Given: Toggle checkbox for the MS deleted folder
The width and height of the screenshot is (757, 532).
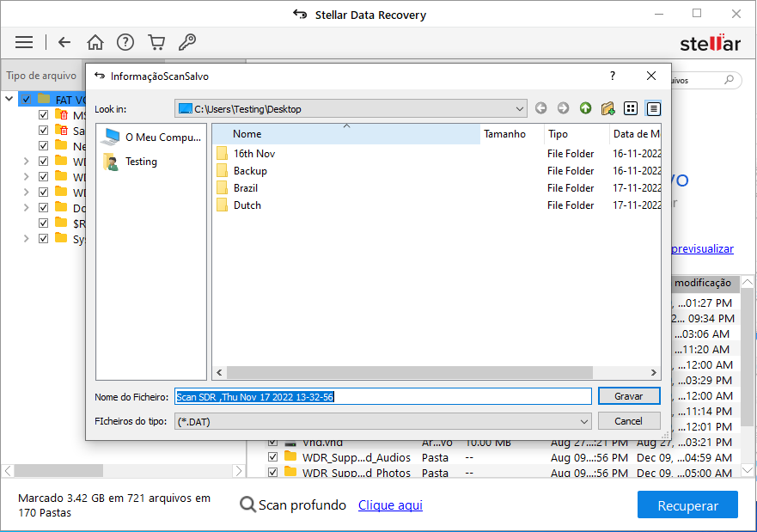Looking at the screenshot, I should pyautogui.click(x=44, y=115).
